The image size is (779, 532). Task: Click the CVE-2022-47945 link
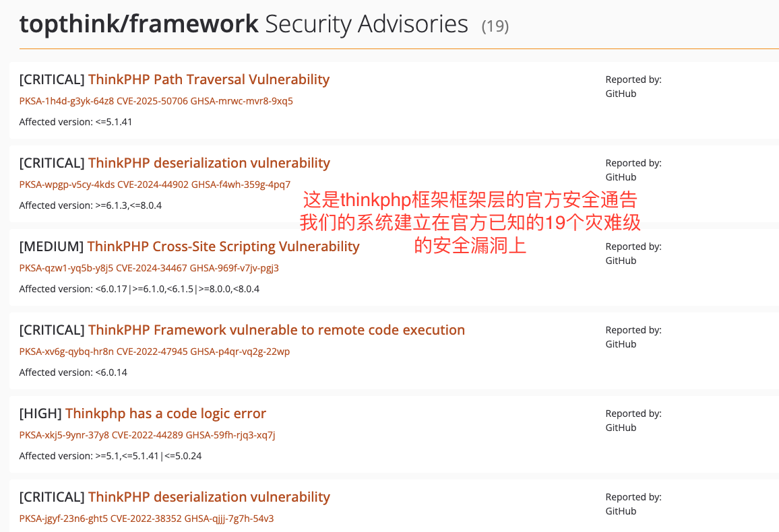152,352
